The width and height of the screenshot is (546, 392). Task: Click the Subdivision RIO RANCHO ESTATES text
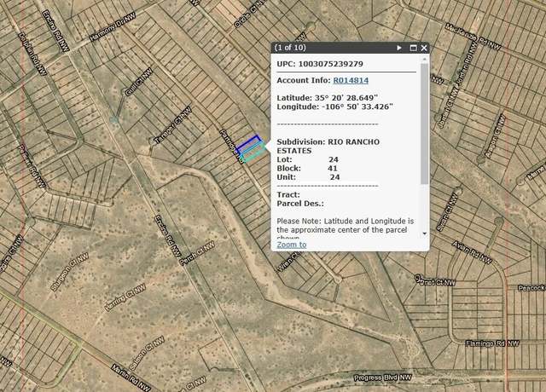[328, 146]
